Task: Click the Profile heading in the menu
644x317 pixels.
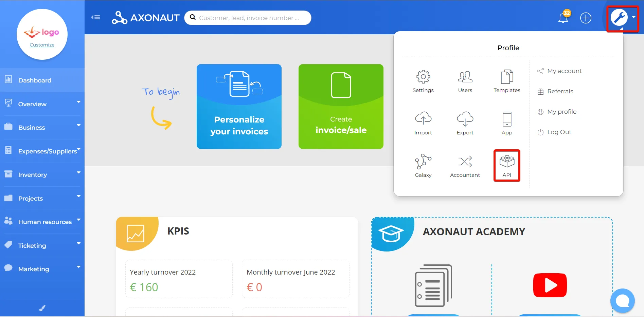Action: pyautogui.click(x=508, y=48)
